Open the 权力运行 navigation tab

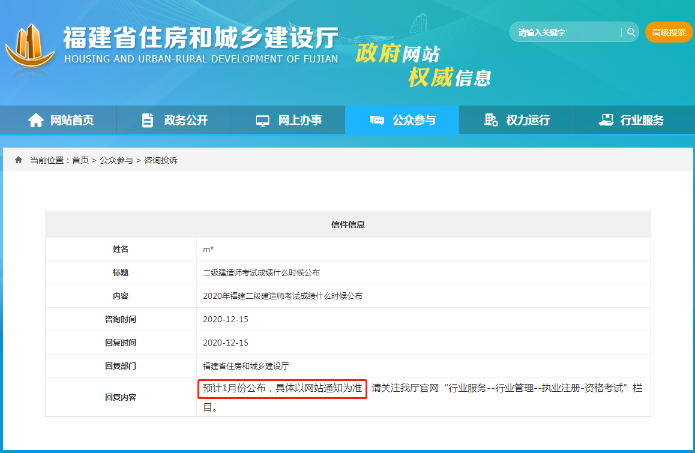coord(515,120)
